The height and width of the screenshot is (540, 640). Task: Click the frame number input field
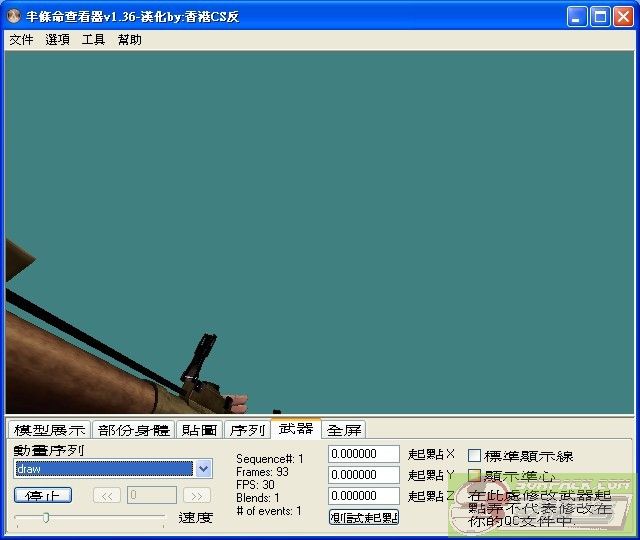click(152, 495)
